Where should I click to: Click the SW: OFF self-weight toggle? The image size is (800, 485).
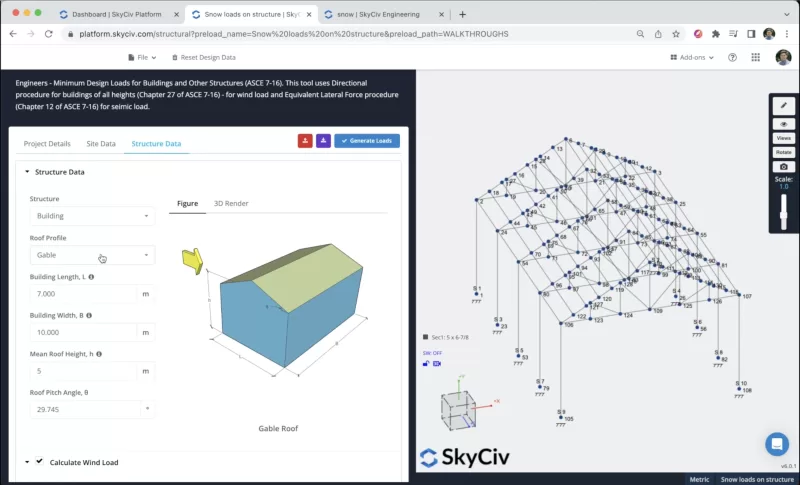tap(432, 353)
